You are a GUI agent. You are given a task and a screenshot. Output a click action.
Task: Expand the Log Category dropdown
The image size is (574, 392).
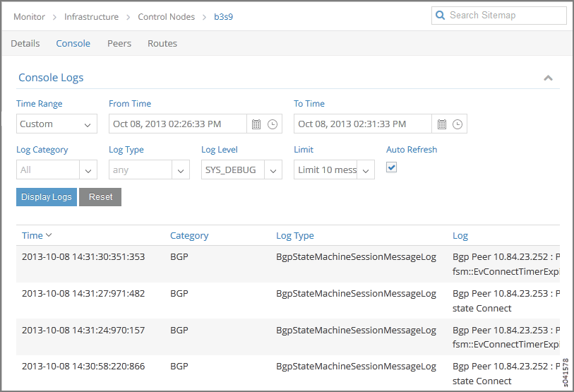pyautogui.click(x=88, y=170)
